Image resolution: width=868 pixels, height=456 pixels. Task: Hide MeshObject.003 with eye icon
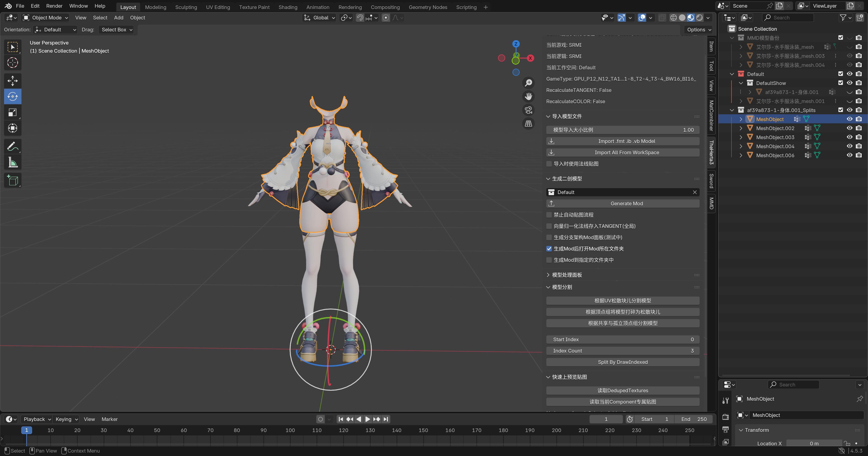pos(849,137)
